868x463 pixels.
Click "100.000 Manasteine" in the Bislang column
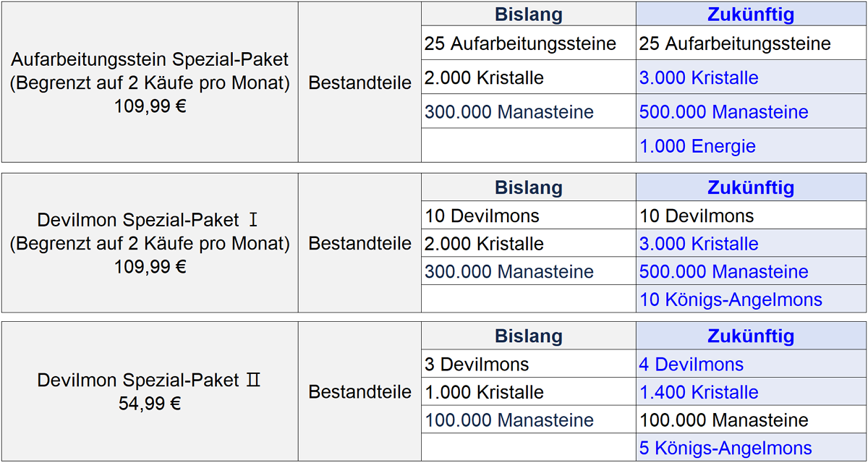[x=509, y=420]
